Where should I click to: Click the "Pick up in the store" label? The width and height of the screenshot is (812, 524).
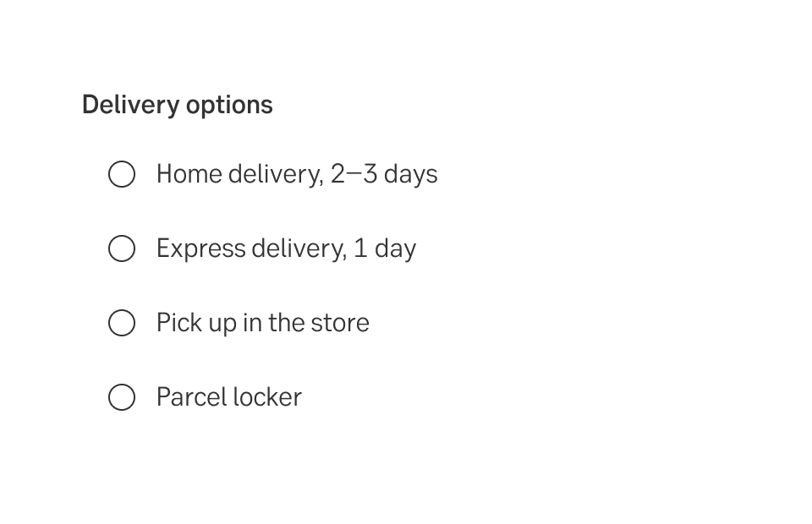[262, 323]
